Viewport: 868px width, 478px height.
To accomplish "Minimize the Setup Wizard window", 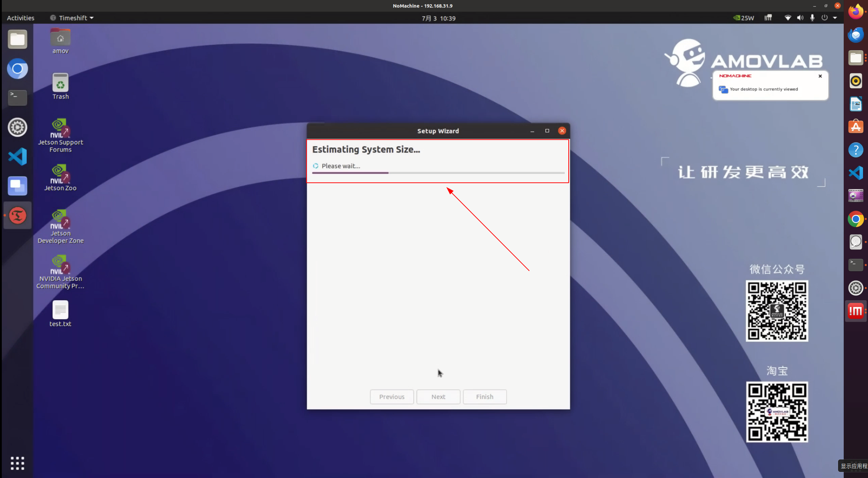I will coord(532,131).
